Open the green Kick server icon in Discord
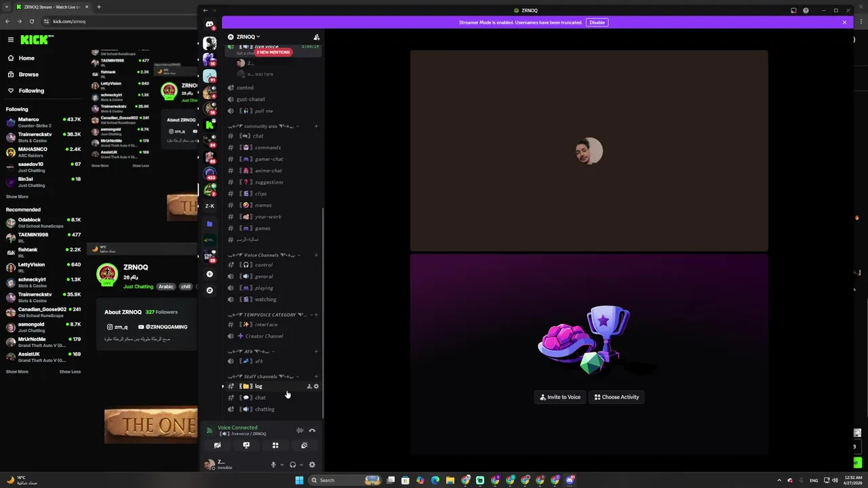868x488 pixels. (x=210, y=125)
